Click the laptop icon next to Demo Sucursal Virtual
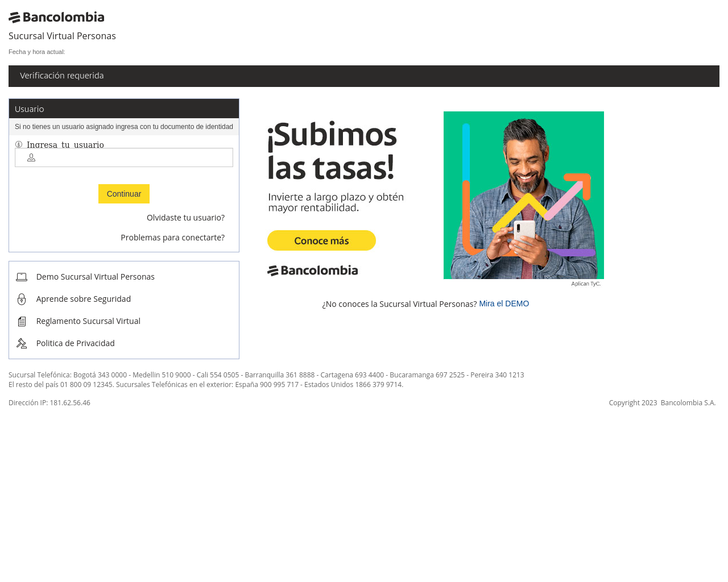Screen dimensions: 728x582 coord(22,277)
